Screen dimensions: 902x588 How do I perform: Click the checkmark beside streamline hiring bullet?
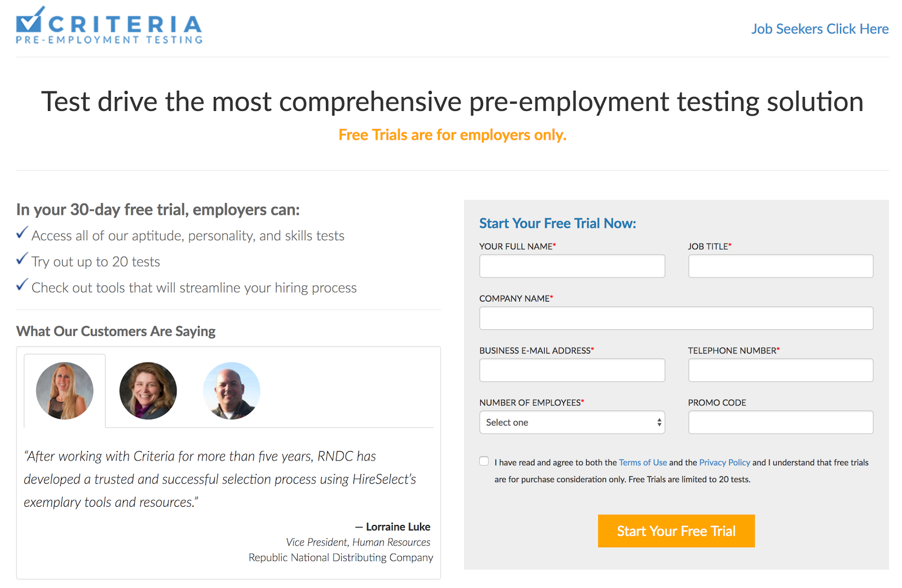point(22,285)
